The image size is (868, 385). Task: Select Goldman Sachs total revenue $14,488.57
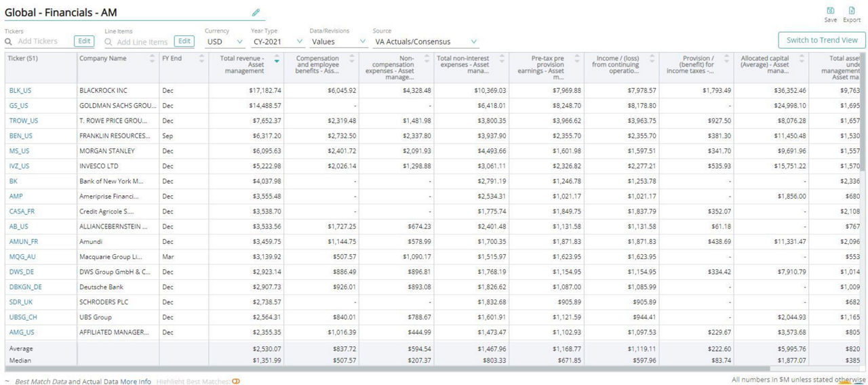tap(264, 105)
